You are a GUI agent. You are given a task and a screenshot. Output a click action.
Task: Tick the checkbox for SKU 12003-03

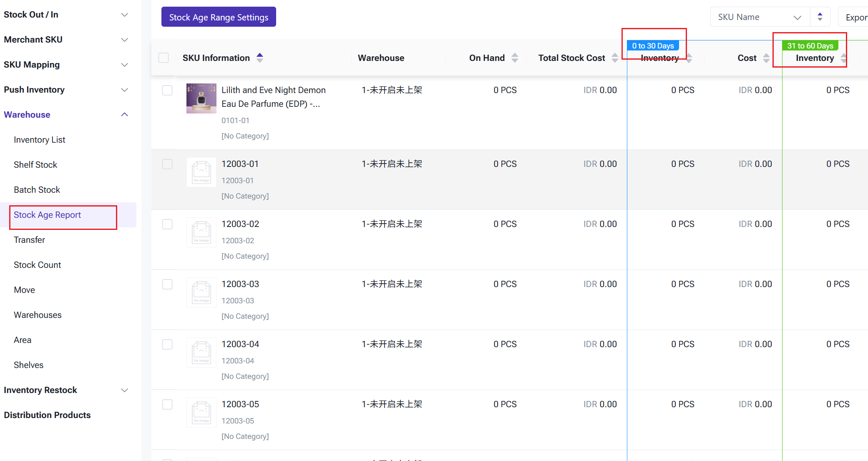(167, 284)
